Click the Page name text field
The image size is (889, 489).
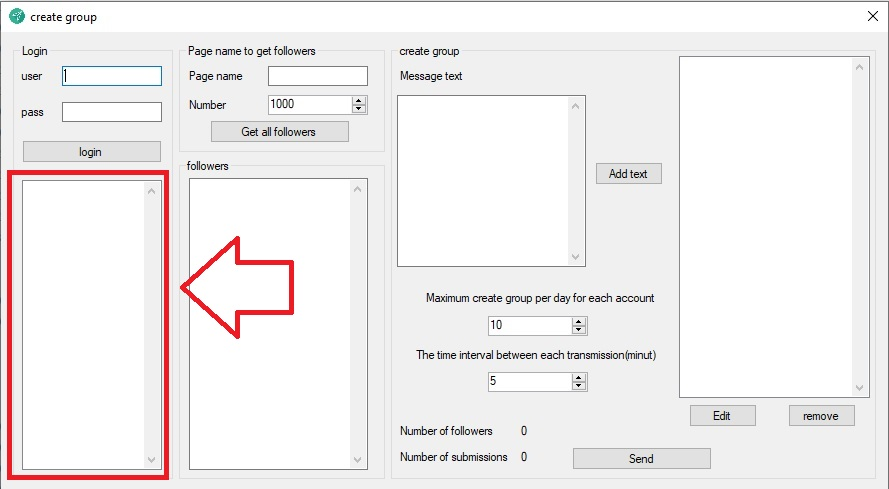[x=317, y=76]
